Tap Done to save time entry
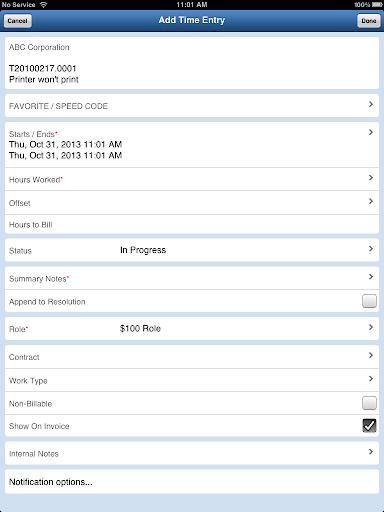 coord(369,21)
